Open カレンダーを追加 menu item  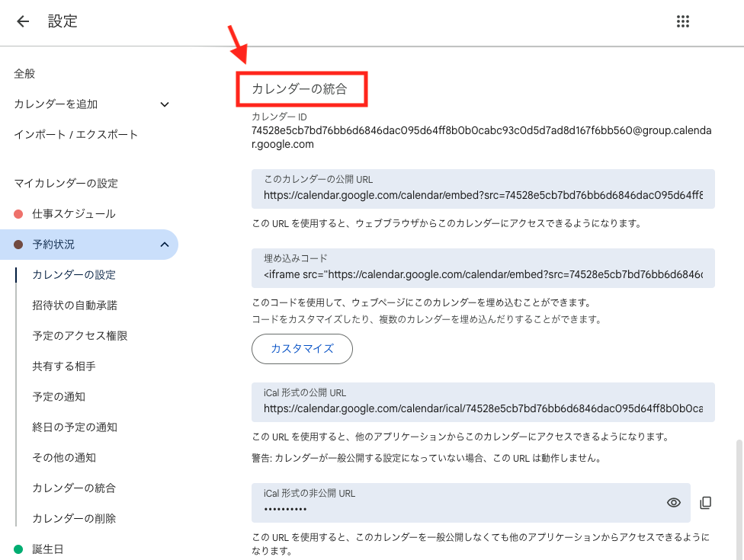tap(56, 104)
